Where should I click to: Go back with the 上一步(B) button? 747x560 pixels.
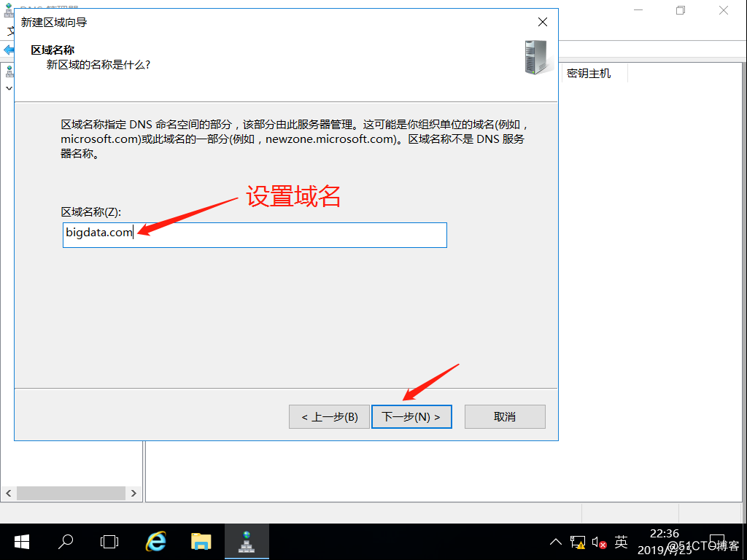pyautogui.click(x=329, y=416)
